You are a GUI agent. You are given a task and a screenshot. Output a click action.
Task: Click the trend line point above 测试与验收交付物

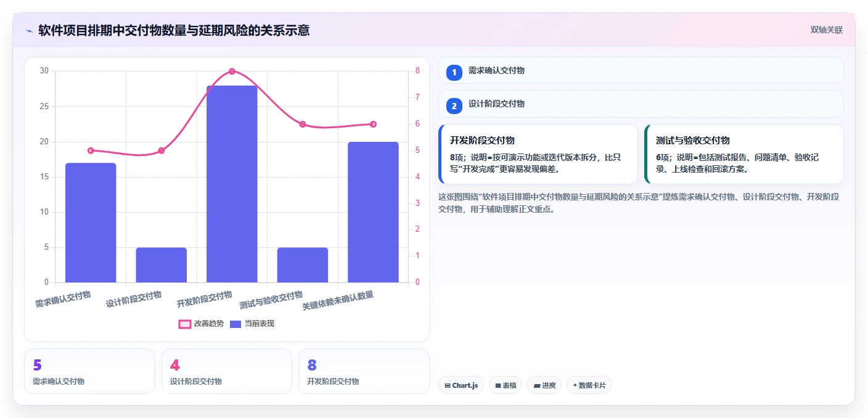click(x=302, y=124)
